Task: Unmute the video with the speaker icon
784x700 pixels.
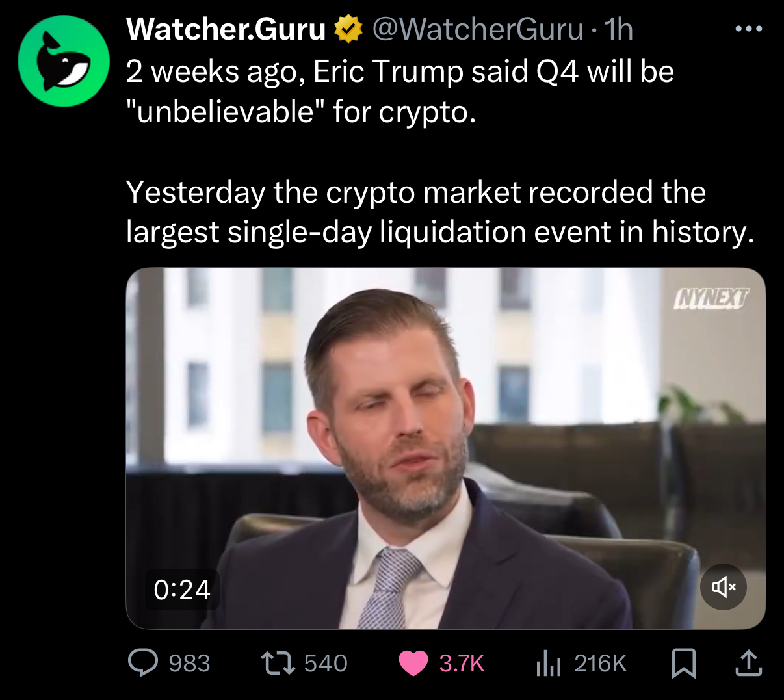Action: click(x=724, y=587)
